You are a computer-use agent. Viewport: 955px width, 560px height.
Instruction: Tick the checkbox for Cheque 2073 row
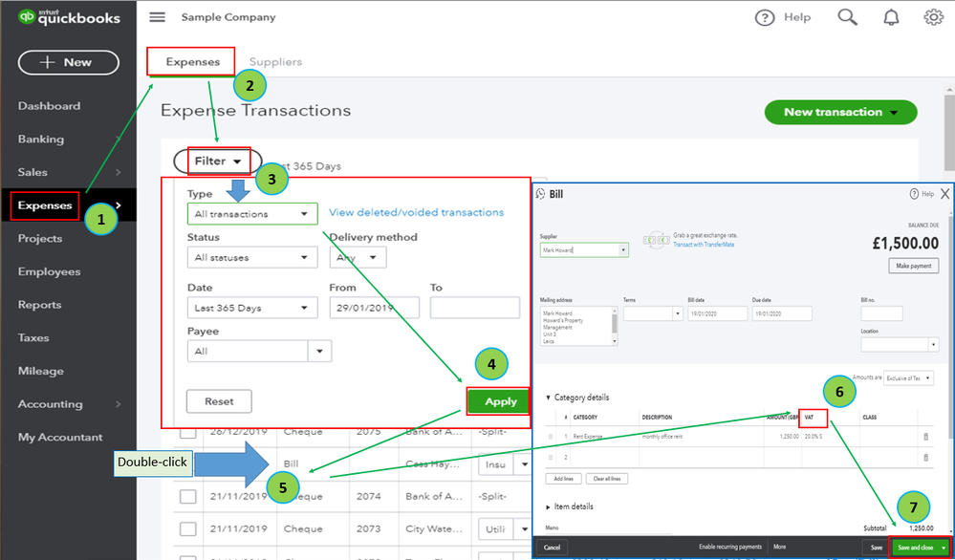pos(187,529)
